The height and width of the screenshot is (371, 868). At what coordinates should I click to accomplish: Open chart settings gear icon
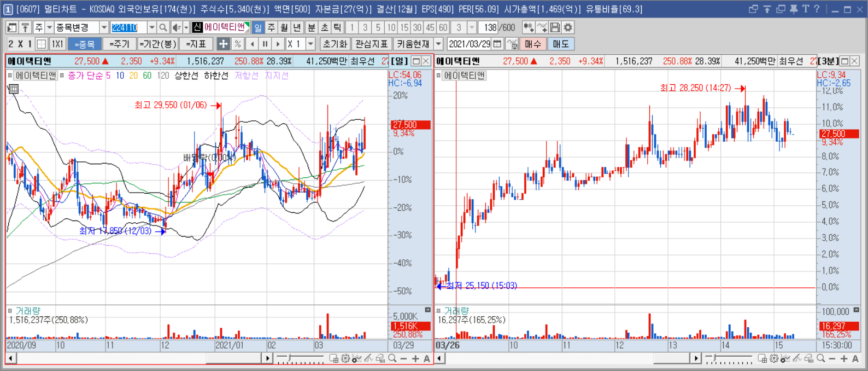coord(568,27)
